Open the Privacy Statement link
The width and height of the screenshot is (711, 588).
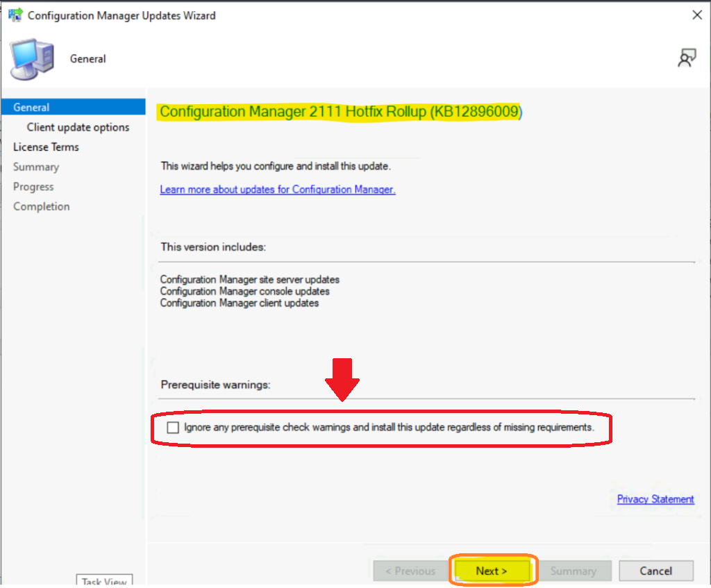click(x=655, y=499)
